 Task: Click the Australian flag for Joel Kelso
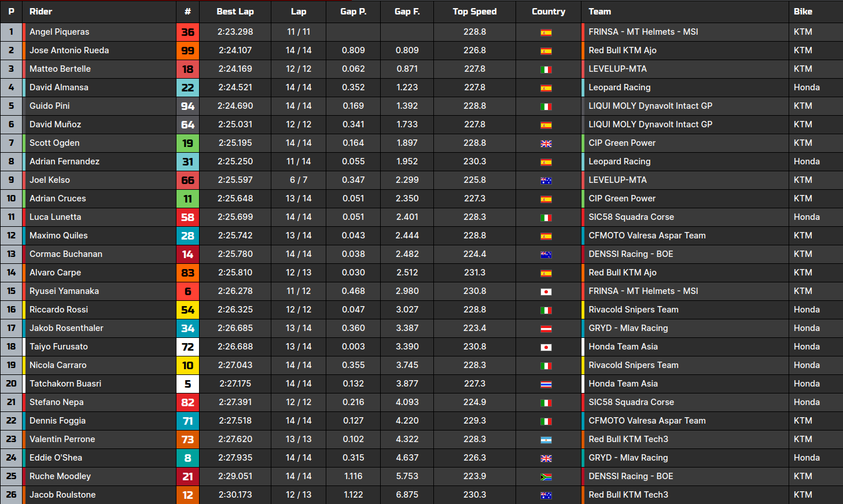pyautogui.click(x=546, y=181)
